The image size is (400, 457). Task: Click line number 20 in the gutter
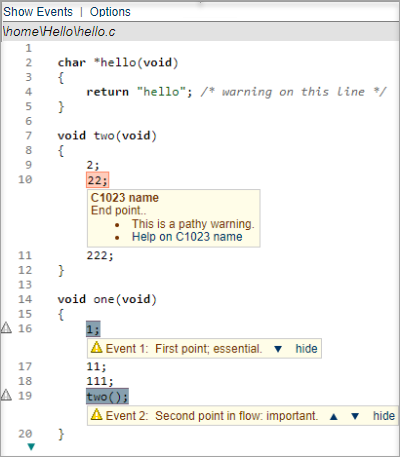tap(25, 434)
